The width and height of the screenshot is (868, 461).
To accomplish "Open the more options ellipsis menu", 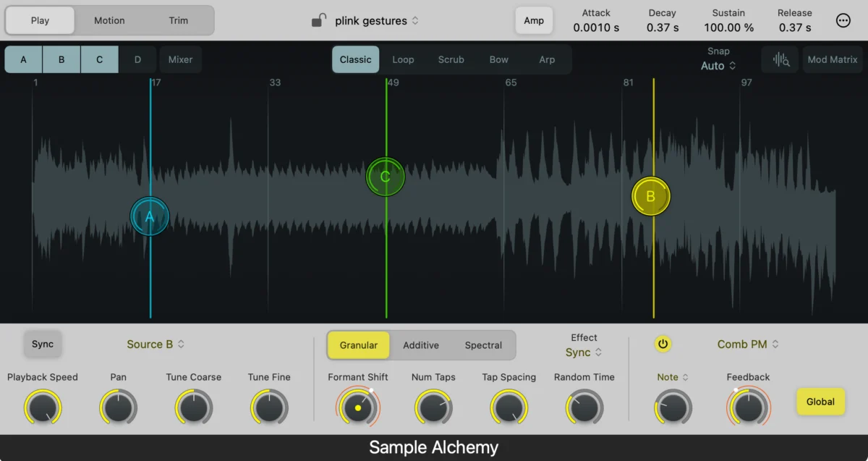I will [x=843, y=20].
